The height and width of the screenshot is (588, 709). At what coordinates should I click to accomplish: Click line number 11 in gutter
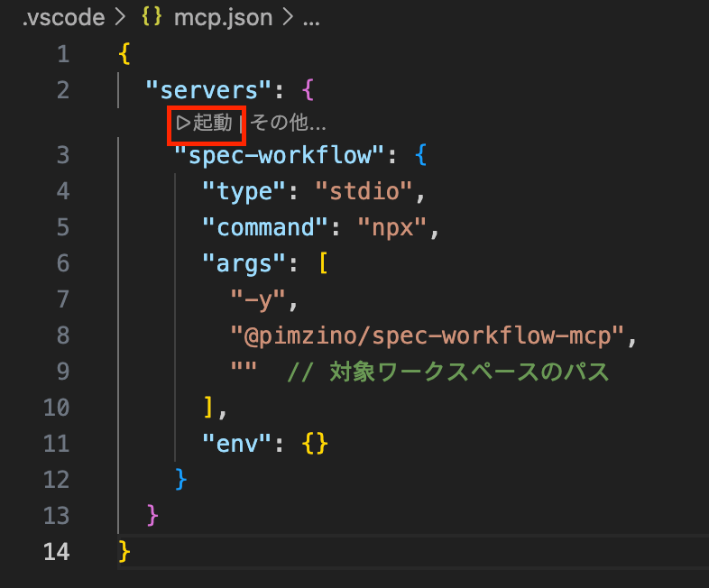[57, 444]
